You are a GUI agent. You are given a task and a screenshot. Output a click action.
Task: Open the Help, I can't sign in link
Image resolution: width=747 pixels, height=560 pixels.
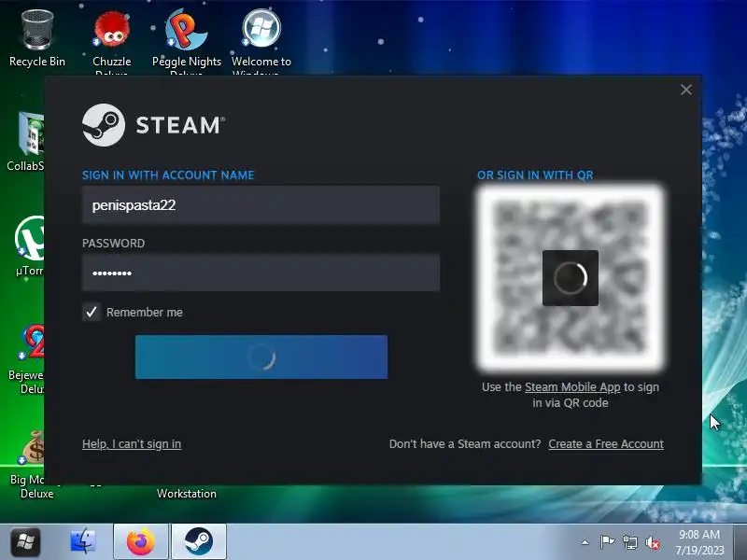click(x=132, y=444)
